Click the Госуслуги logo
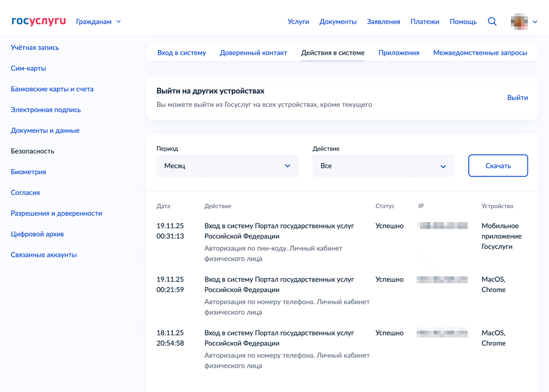 39,21
